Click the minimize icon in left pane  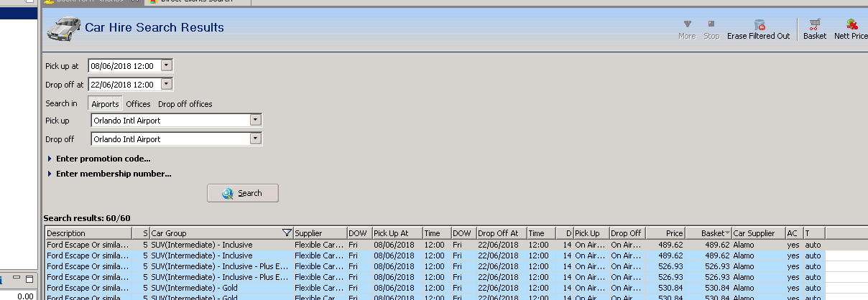17,278
